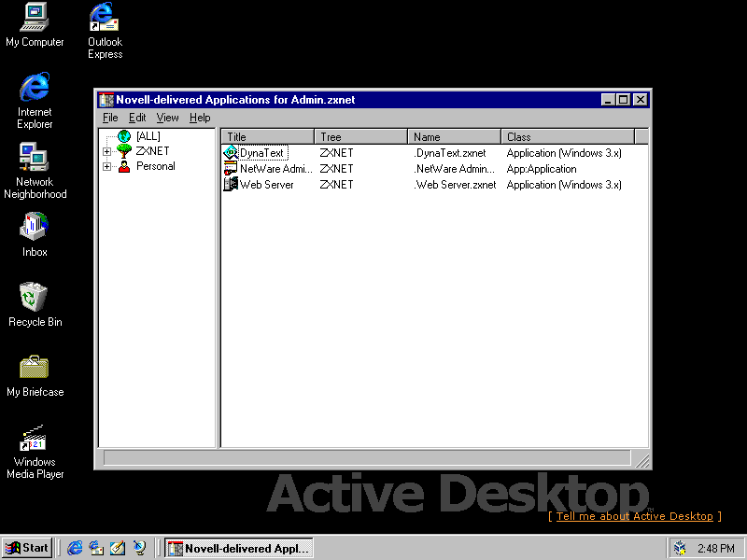
Task: Maximize the Novell-delivered Applications window
Action: click(x=623, y=100)
